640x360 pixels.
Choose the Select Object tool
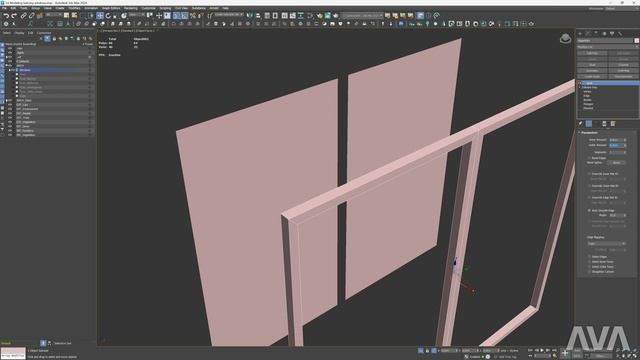click(x=66, y=16)
